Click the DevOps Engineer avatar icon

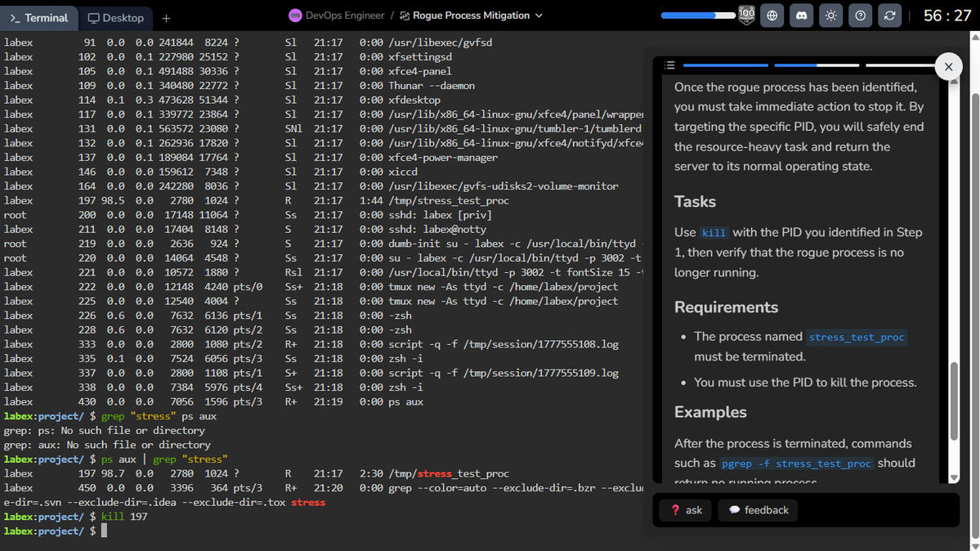tap(294, 15)
